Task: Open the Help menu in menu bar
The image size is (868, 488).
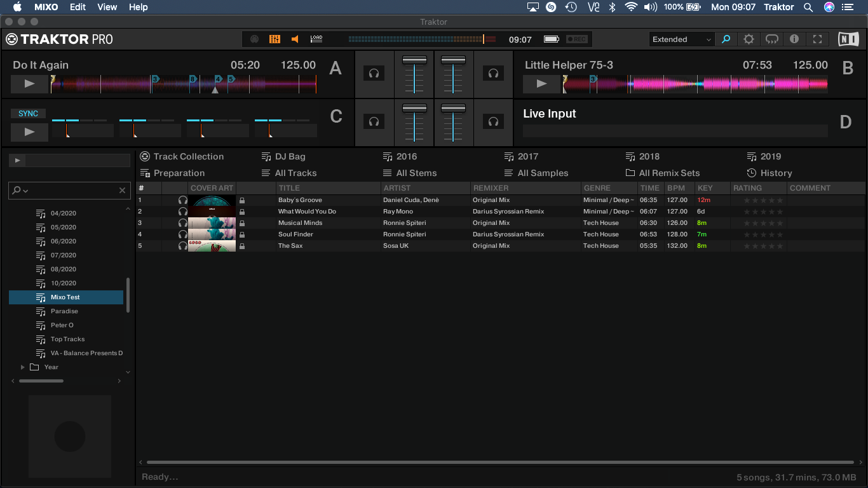Action: (x=138, y=7)
